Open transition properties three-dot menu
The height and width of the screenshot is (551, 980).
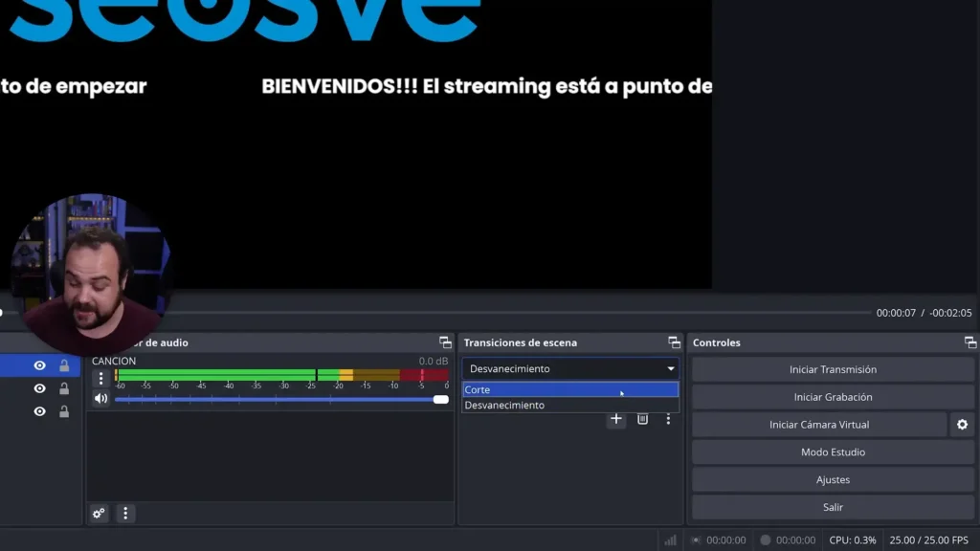click(x=667, y=419)
